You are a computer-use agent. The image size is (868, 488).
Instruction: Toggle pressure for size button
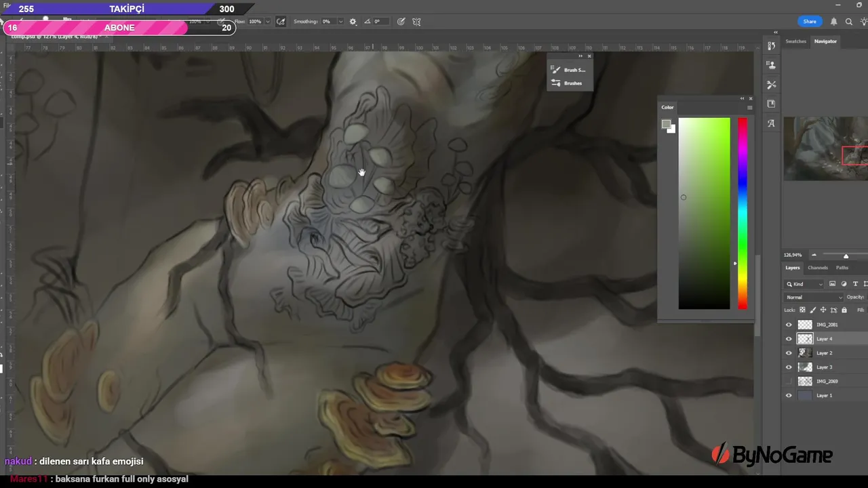401,22
